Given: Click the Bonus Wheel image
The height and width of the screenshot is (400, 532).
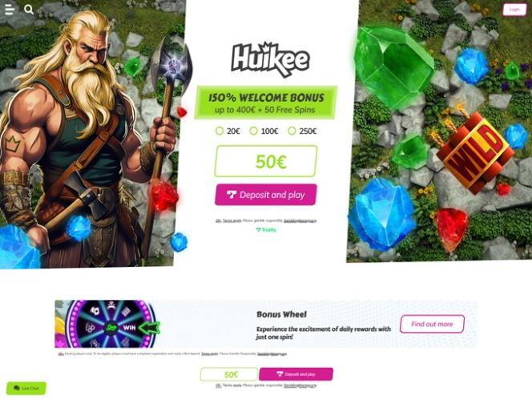Looking at the screenshot, I should (107, 324).
